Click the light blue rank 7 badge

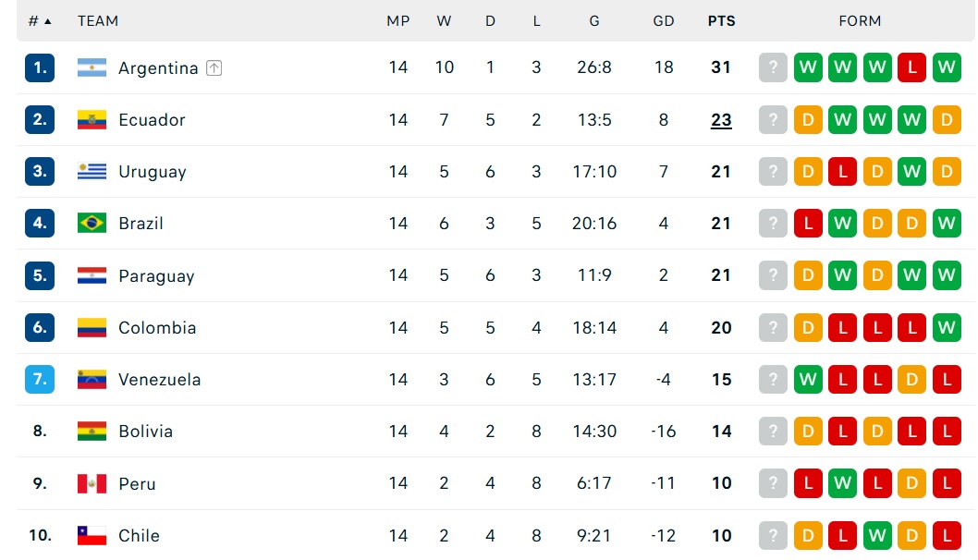[x=40, y=379]
